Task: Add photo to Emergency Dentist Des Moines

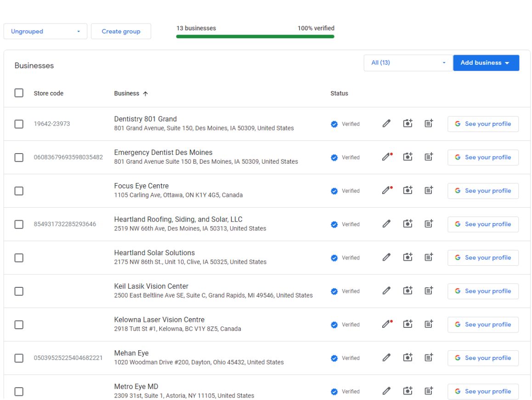Action: (x=407, y=156)
